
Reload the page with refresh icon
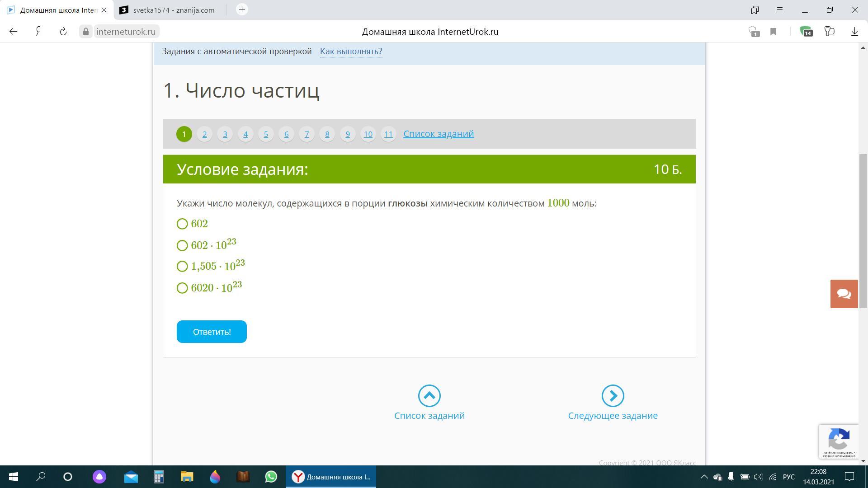coord(63,32)
